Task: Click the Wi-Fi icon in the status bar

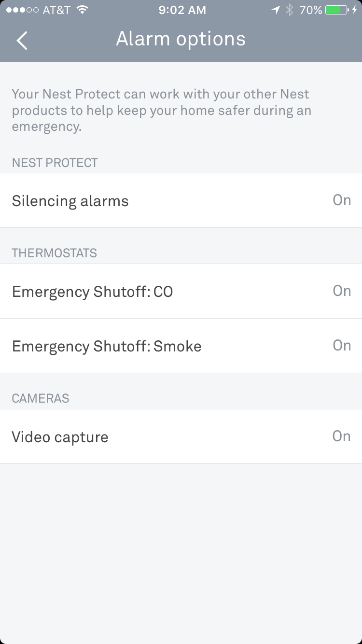Action: pos(83,10)
